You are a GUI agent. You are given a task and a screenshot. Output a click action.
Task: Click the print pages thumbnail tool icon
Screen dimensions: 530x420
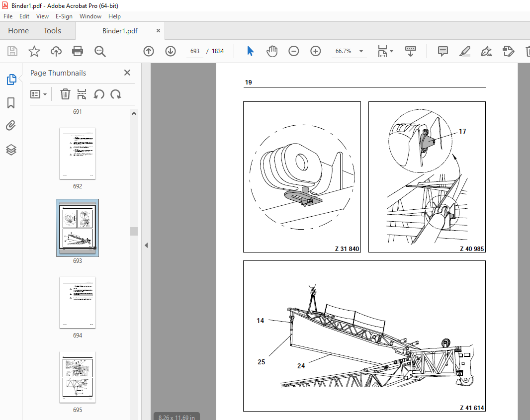coord(82,94)
